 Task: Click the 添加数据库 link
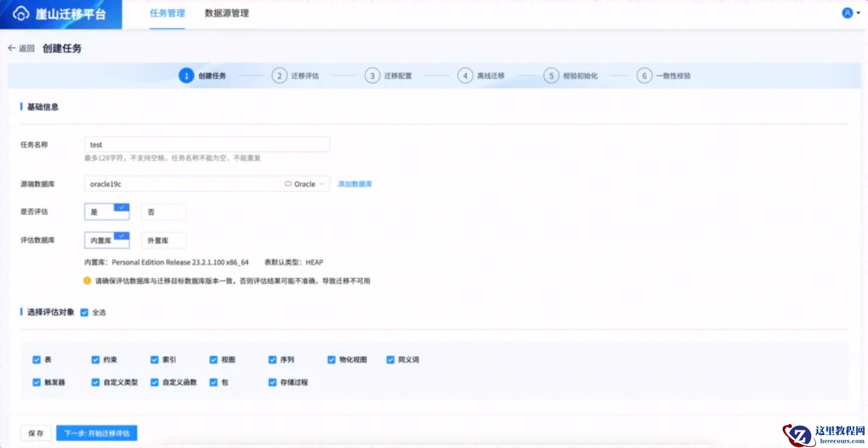(x=355, y=184)
